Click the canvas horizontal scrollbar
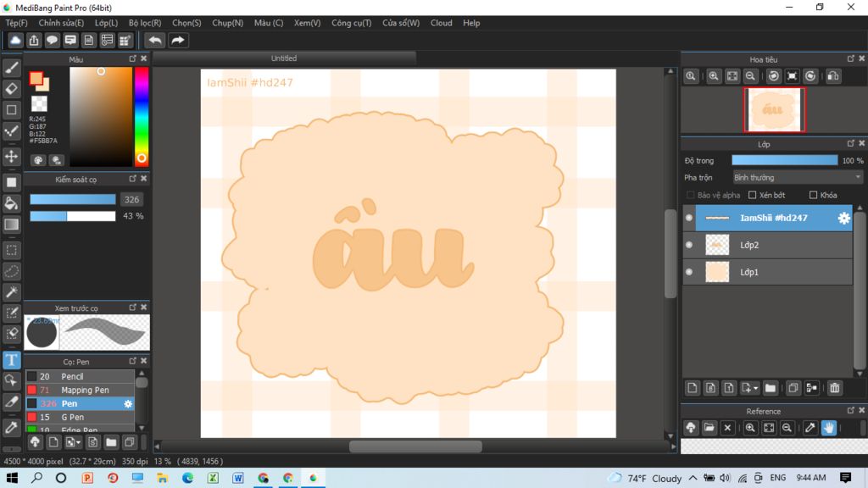868x488 pixels. 415,446
